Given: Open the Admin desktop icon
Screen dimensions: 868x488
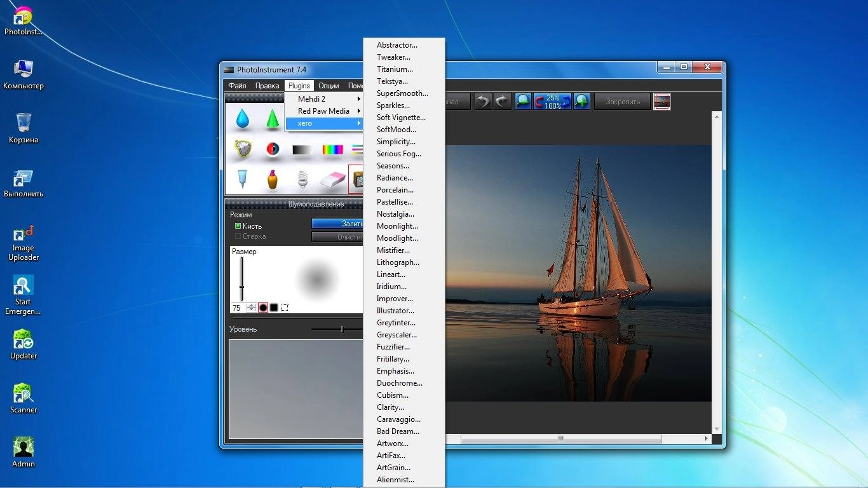Looking at the screenshot, I should click(x=24, y=453).
